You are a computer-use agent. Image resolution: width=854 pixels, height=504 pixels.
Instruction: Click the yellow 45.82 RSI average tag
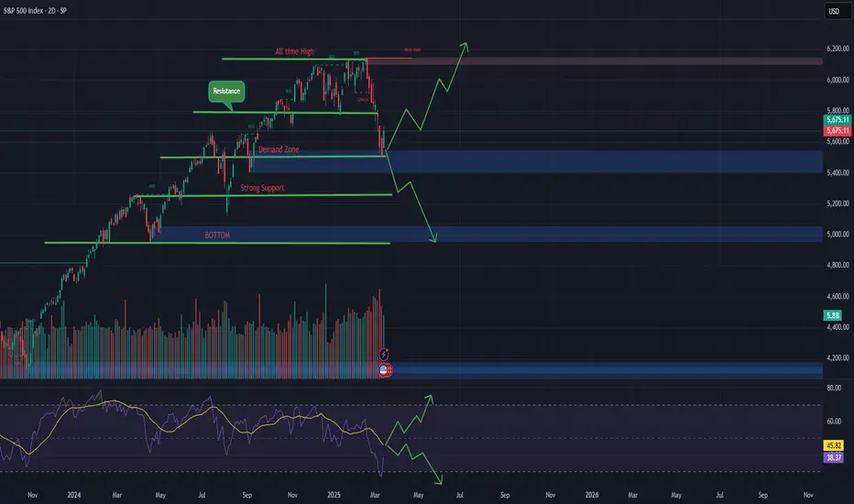[834, 445]
